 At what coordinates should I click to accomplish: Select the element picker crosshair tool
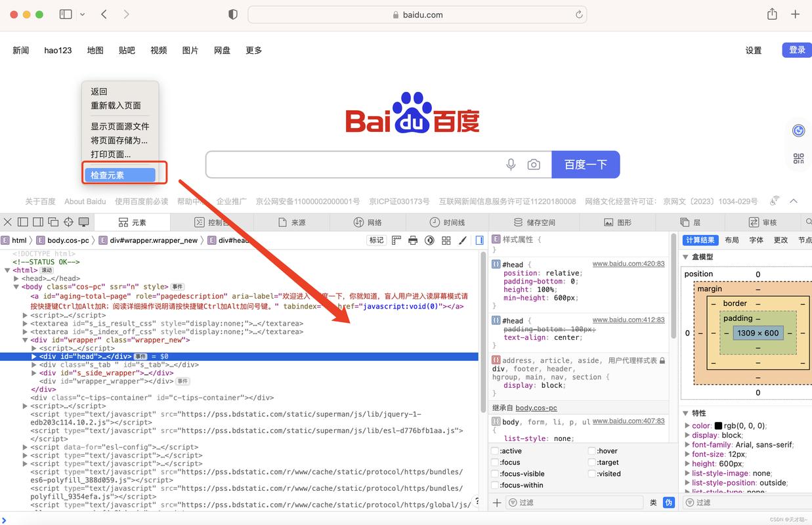[x=68, y=222]
